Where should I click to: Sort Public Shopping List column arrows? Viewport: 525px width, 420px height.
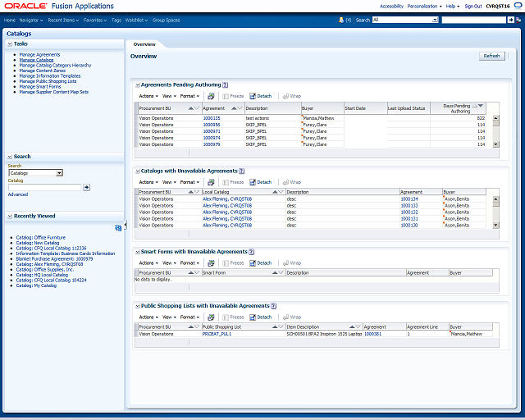click(278, 326)
